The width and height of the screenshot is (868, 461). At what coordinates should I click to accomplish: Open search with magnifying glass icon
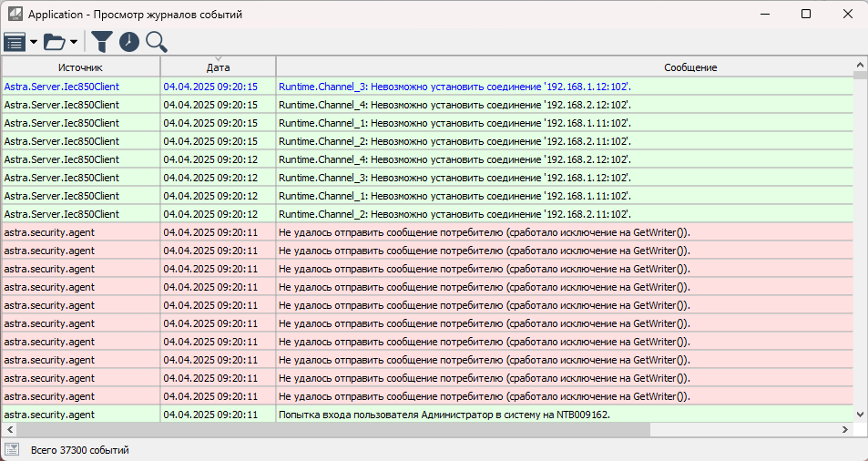coord(157,42)
